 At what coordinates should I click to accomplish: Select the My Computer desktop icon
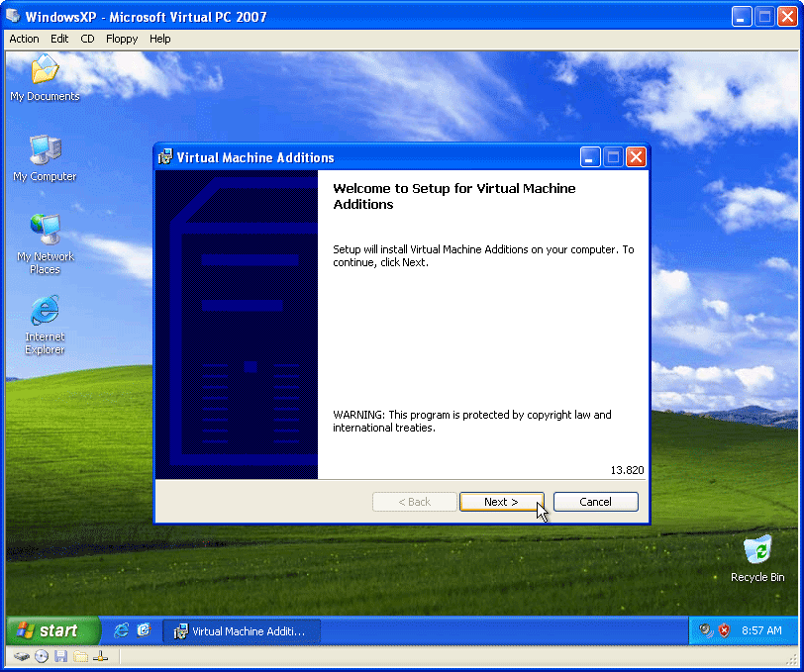[45, 158]
